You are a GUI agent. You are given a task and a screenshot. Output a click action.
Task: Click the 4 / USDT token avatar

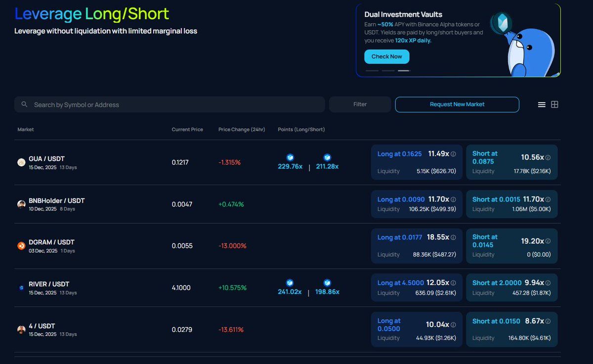pyautogui.click(x=21, y=330)
